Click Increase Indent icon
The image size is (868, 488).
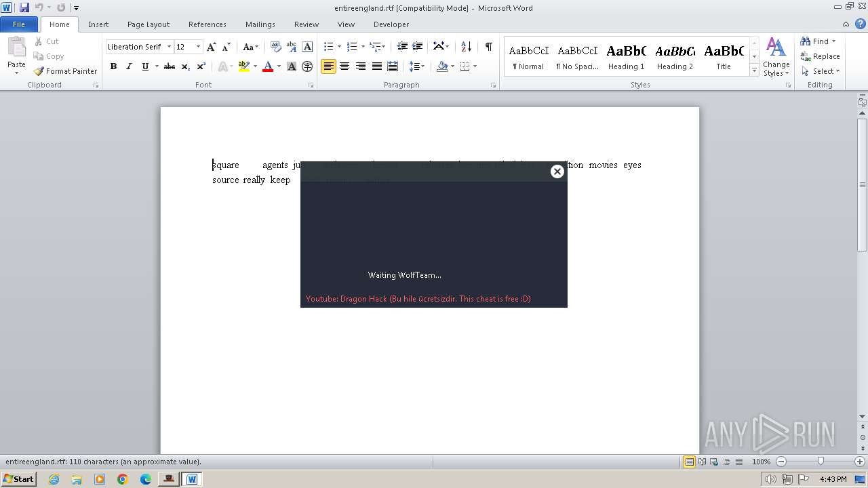point(418,47)
